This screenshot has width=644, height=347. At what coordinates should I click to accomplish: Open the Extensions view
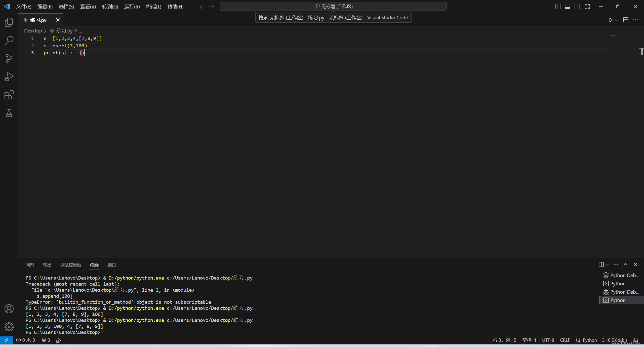pyautogui.click(x=9, y=95)
